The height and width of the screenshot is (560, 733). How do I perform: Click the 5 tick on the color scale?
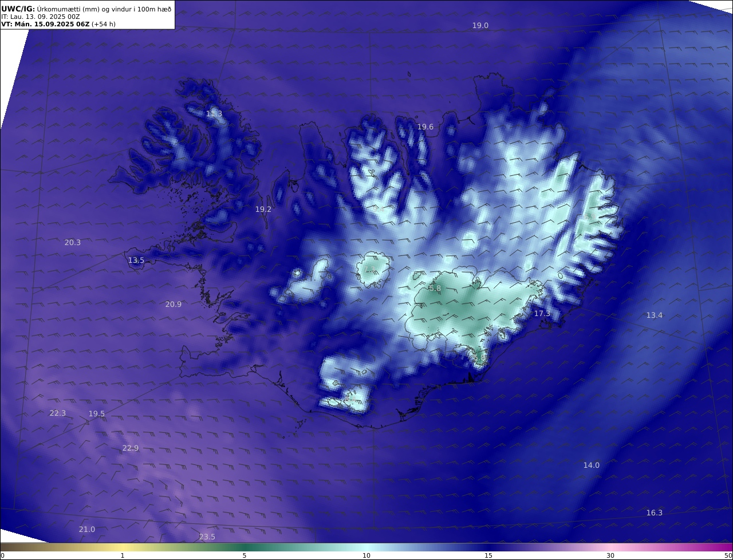pos(245,555)
